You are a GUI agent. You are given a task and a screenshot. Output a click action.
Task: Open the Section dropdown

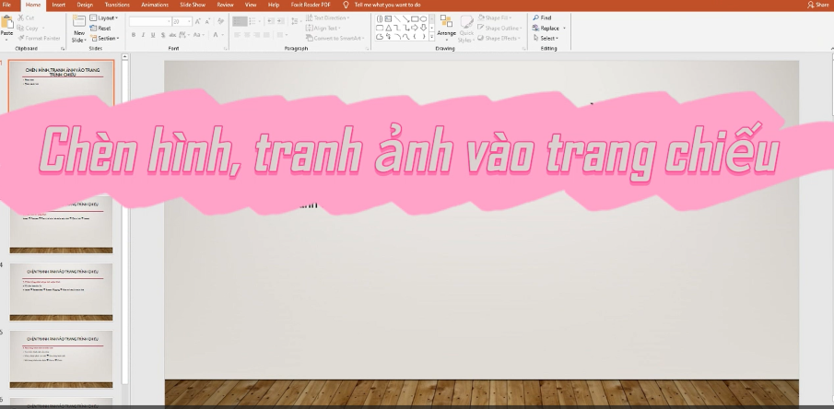click(104, 38)
